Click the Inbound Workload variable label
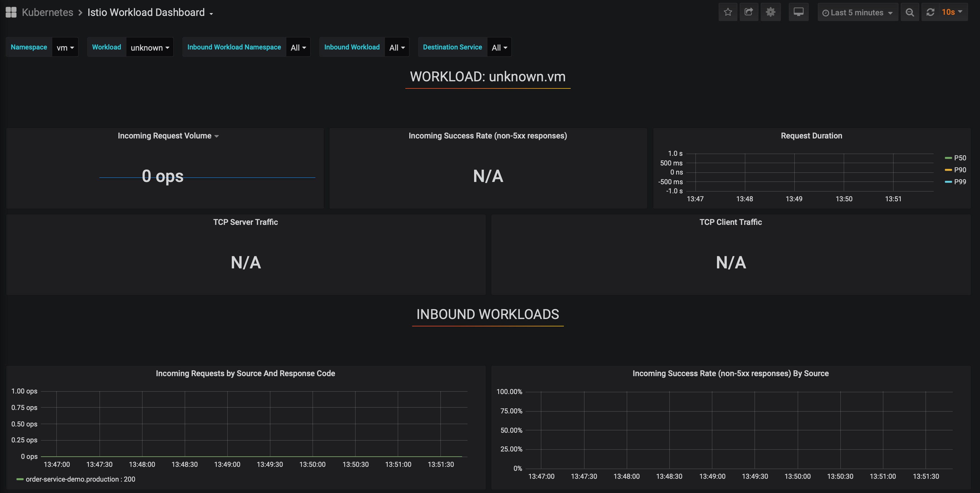This screenshot has width=980, height=493. click(x=352, y=47)
